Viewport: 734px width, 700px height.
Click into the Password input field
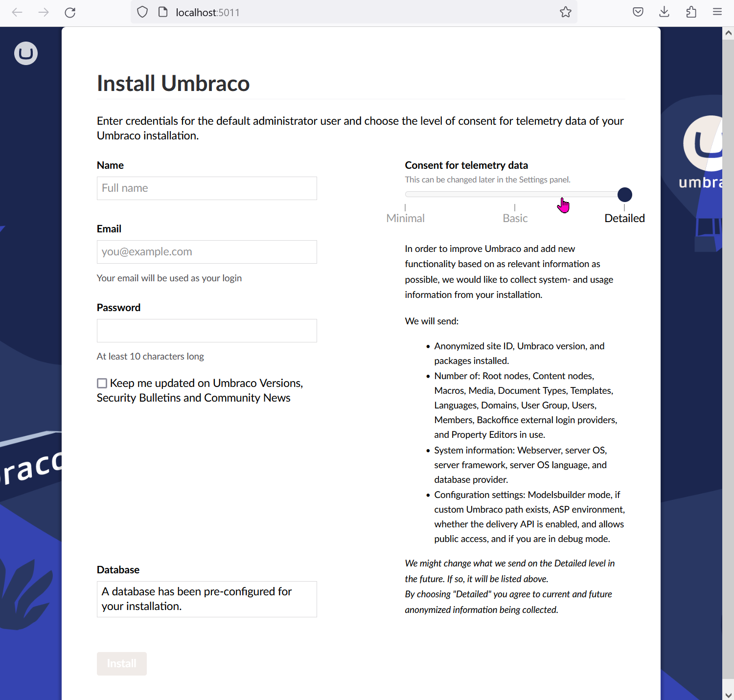[x=207, y=331]
